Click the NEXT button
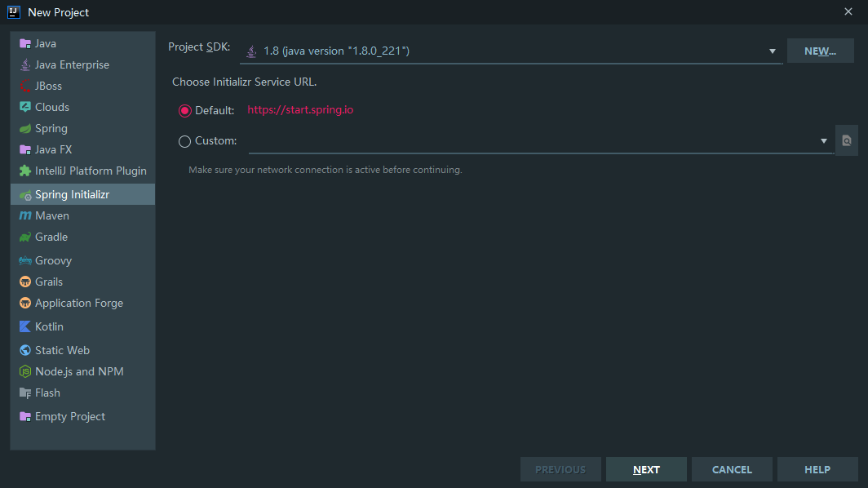Screen dimensions: 868x488 point(647,470)
